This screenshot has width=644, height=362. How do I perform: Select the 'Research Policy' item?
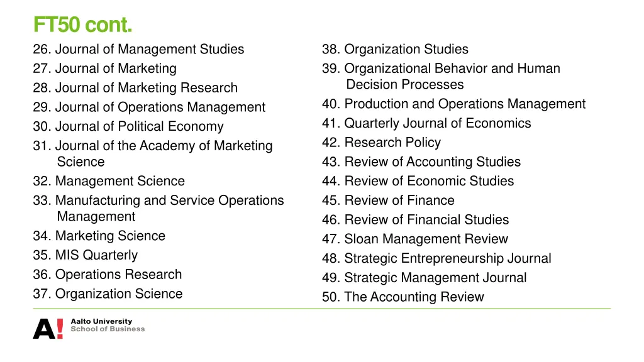point(381,143)
